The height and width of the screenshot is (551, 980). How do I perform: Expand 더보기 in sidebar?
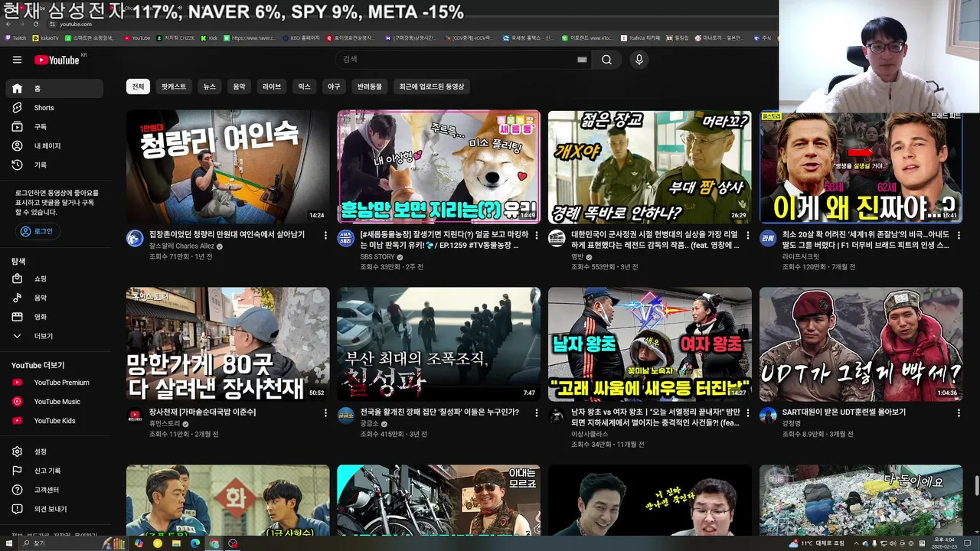point(53,336)
